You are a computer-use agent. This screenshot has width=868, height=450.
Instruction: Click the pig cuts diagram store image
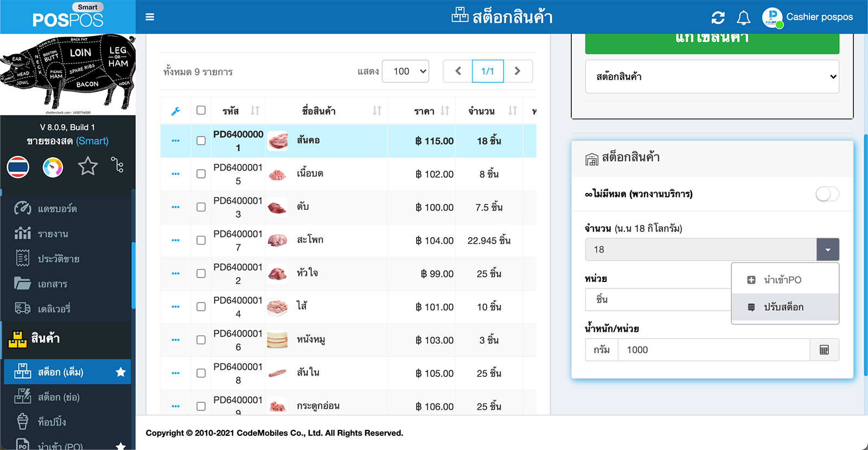coord(68,74)
